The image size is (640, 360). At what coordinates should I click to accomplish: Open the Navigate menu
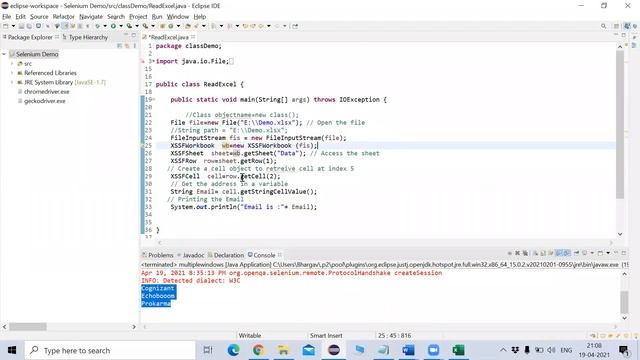point(91,17)
